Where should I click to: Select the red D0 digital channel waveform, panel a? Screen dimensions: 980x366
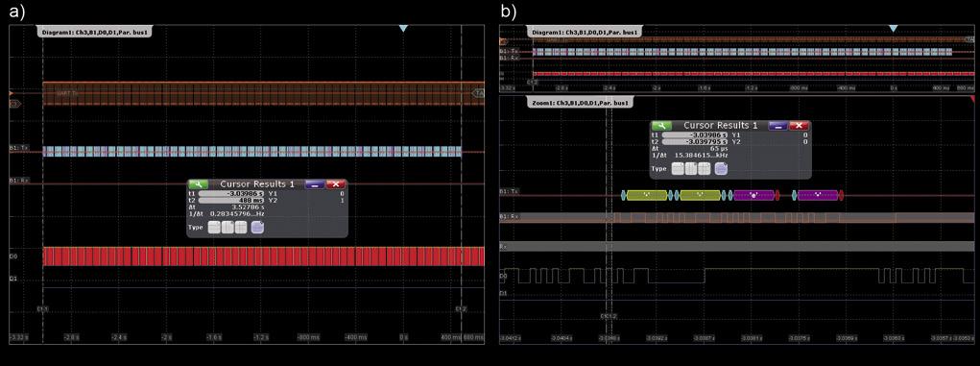(x=263, y=256)
